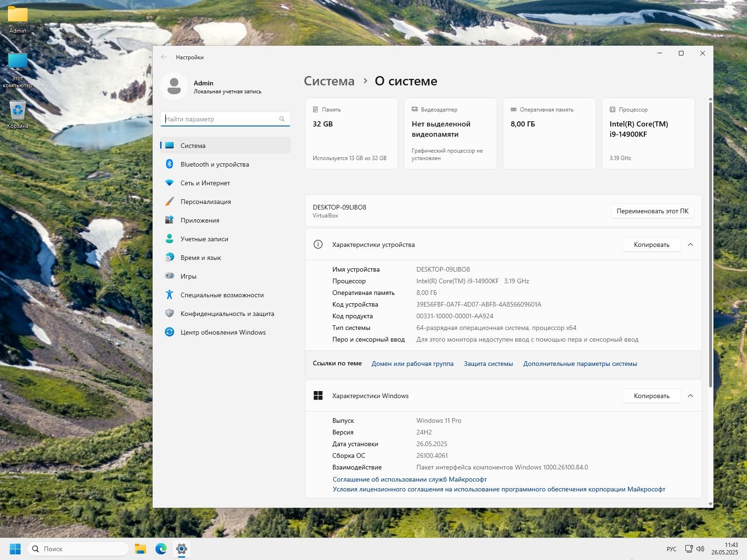The height and width of the screenshot is (560, 747).
Task: Open volume control in system tray
Action: click(x=700, y=549)
